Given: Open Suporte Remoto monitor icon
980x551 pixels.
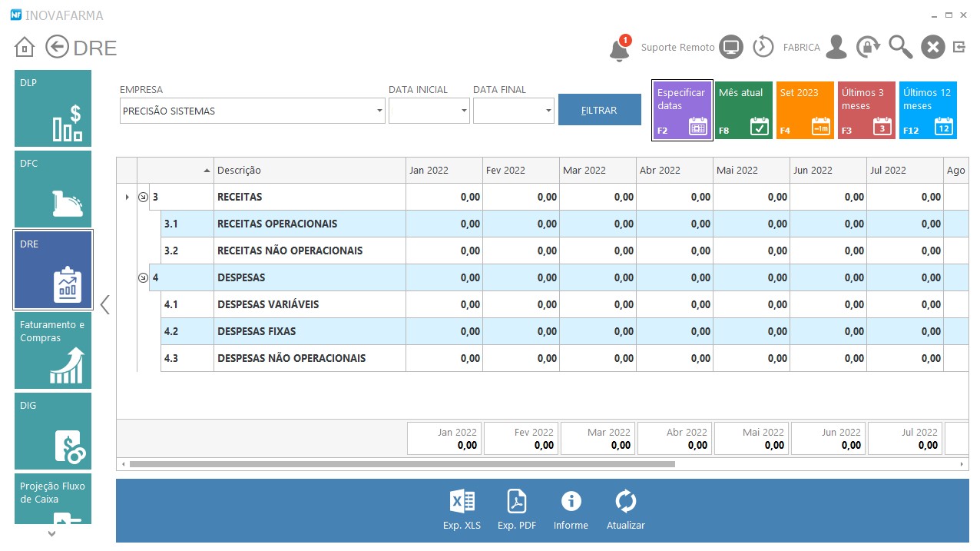Looking at the screenshot, I should tap(732, 48).
